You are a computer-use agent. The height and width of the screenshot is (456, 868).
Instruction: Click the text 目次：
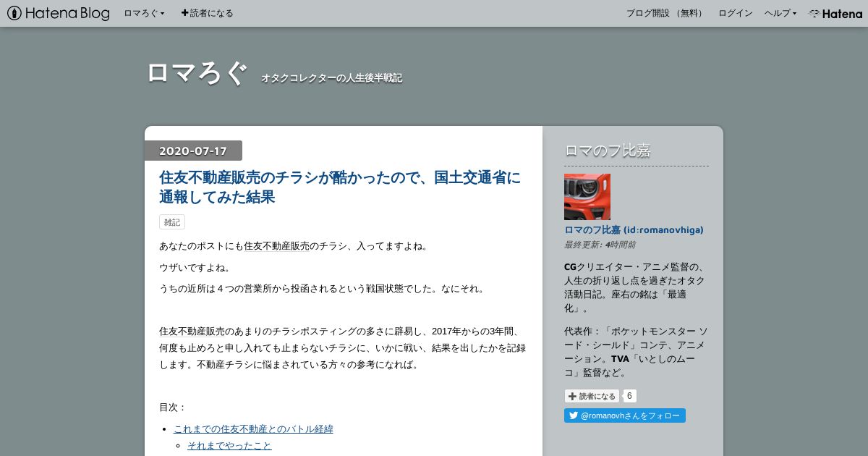173,407
